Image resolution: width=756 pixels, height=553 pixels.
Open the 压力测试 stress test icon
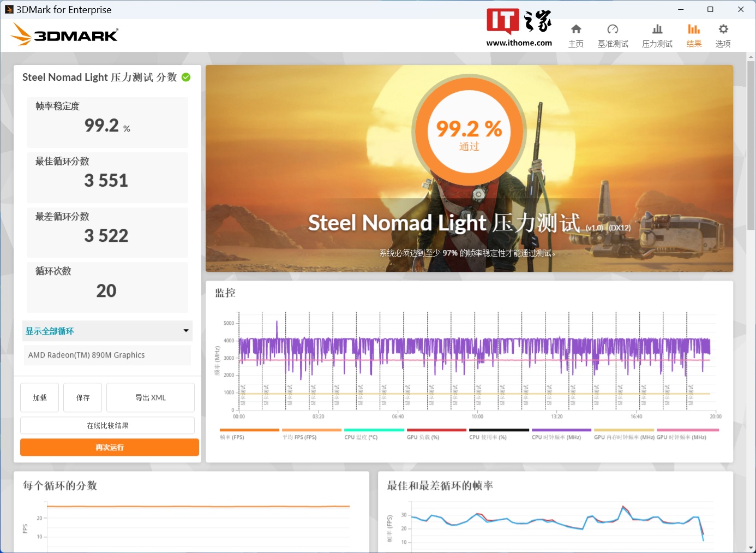[657, 29]
